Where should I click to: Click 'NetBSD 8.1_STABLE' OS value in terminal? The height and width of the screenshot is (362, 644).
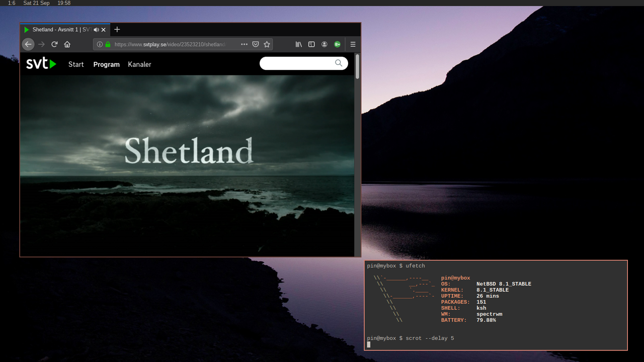(504, 284)
